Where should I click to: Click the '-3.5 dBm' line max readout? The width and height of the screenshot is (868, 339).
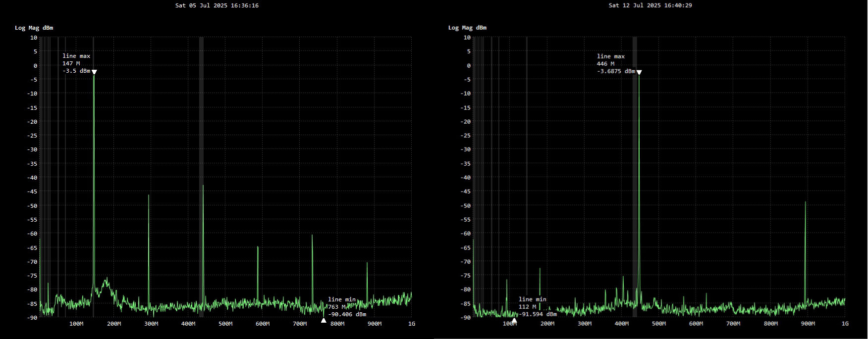(76, 71)
